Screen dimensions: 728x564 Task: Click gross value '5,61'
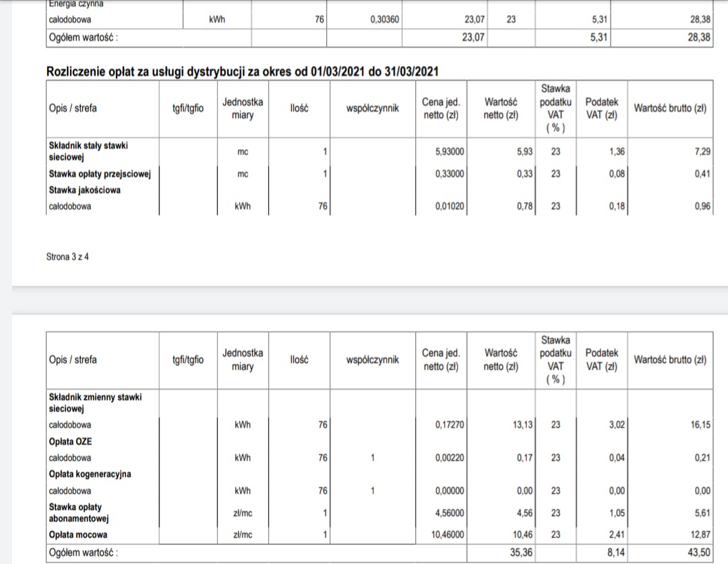click(x=702, y=513)
